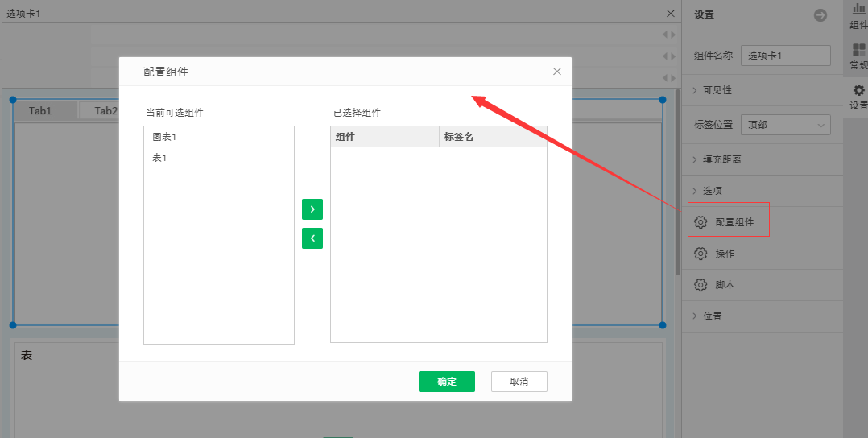This screenshot has height=438, width=868.
Task: Click the right arrow button to add component
Action: pyautogui.click(x=312, y=209)
